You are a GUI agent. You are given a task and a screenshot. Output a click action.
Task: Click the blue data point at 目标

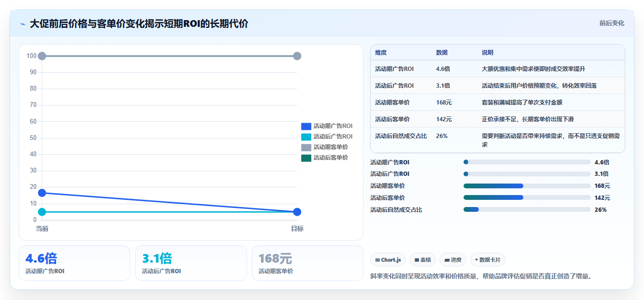tap(297, 212)
